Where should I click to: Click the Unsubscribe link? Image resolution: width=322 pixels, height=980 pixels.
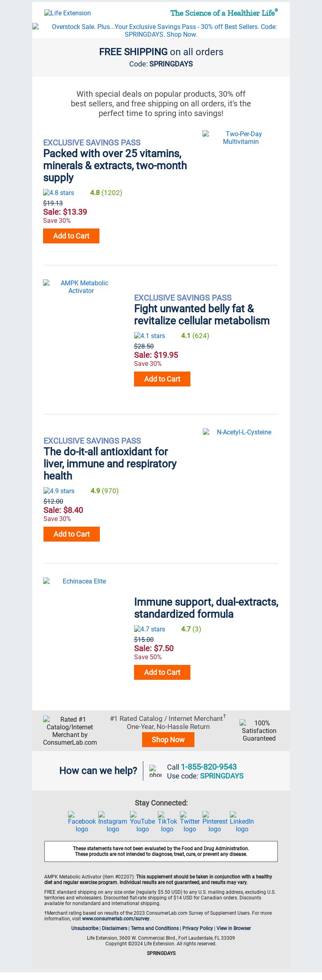pyautogui.click(x=85, y=928)
